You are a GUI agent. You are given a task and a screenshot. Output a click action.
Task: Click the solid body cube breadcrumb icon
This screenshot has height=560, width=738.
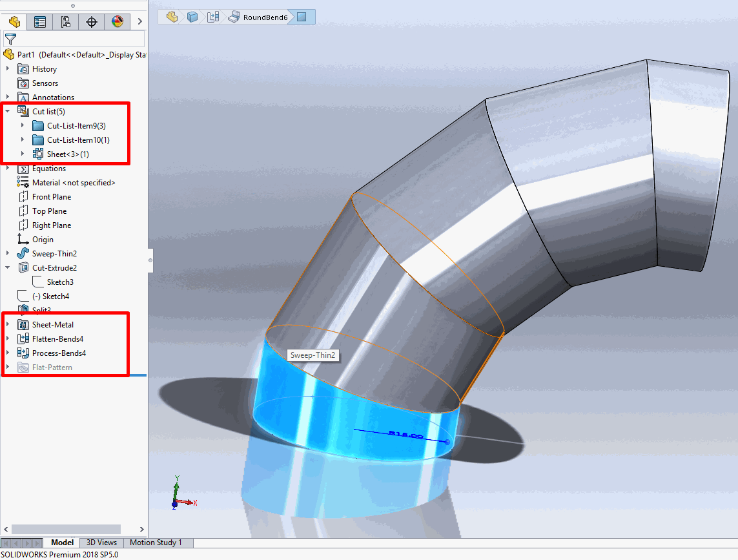click(192, 17)
